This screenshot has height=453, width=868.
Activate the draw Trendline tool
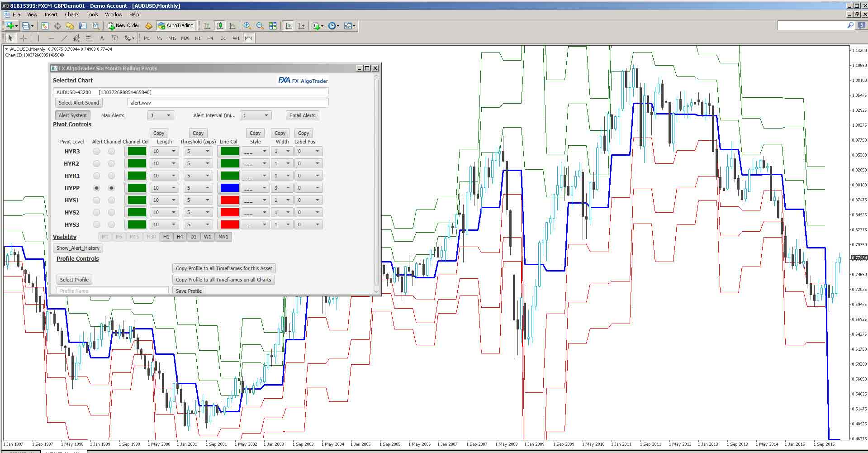(64, 38)
